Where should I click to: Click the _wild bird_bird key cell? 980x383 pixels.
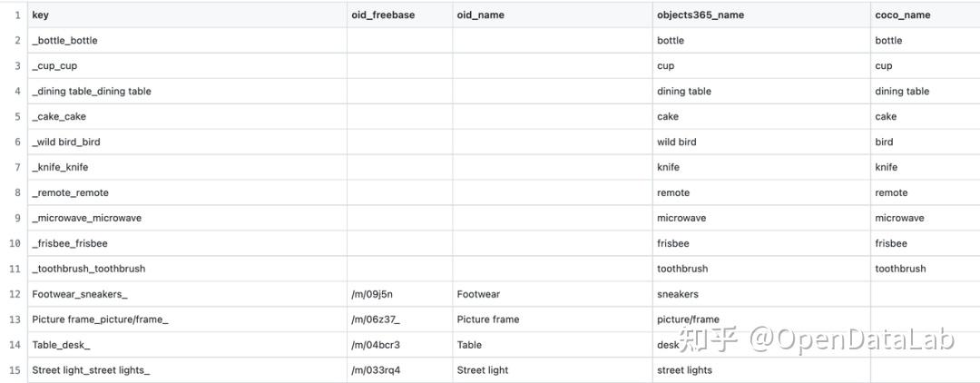187,142
